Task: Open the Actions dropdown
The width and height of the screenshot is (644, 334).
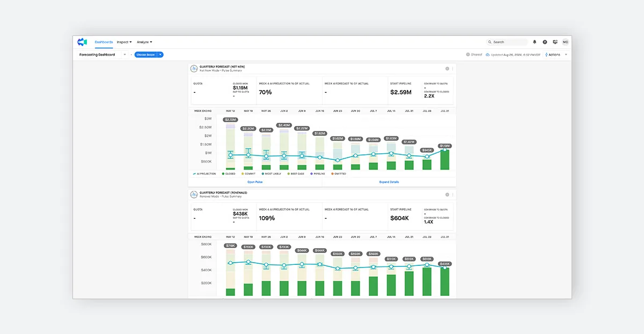Action: click(556, 55)
